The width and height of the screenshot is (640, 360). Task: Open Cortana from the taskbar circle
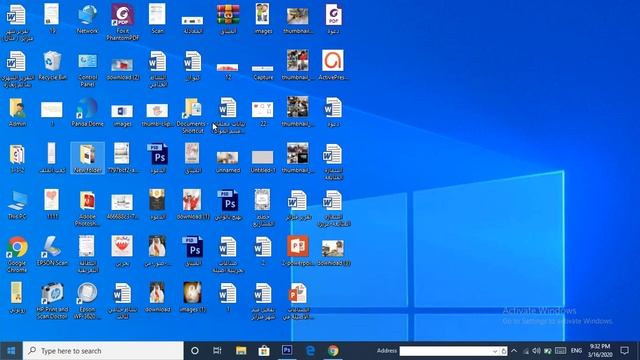(x=195, y=351)
